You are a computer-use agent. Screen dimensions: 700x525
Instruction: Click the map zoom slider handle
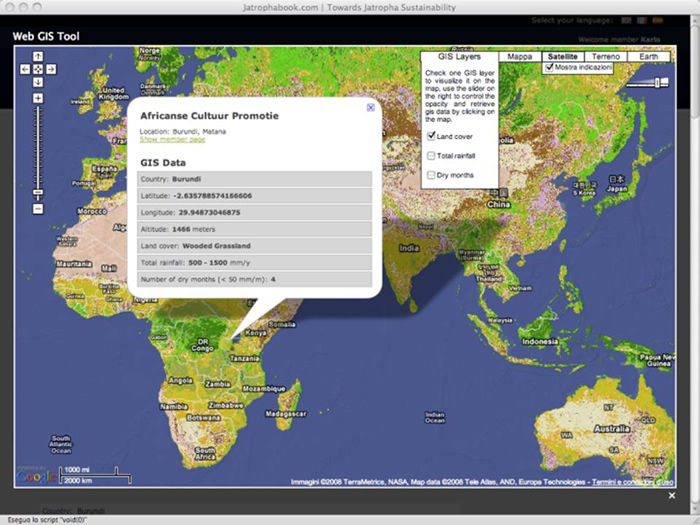coord(38,192)
